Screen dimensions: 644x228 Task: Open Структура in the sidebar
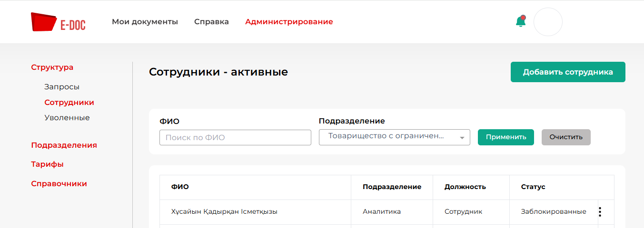coord(52,67)
